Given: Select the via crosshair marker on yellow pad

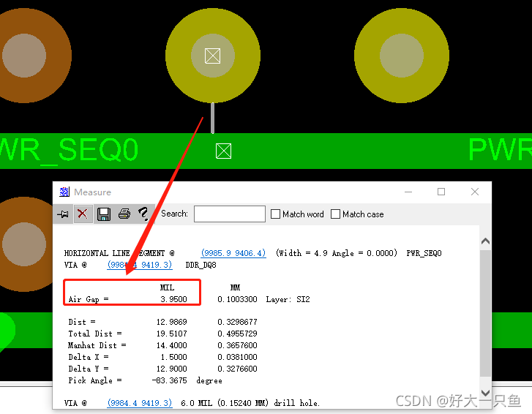Looking at the screenshot, I should (x=212, y=56).
